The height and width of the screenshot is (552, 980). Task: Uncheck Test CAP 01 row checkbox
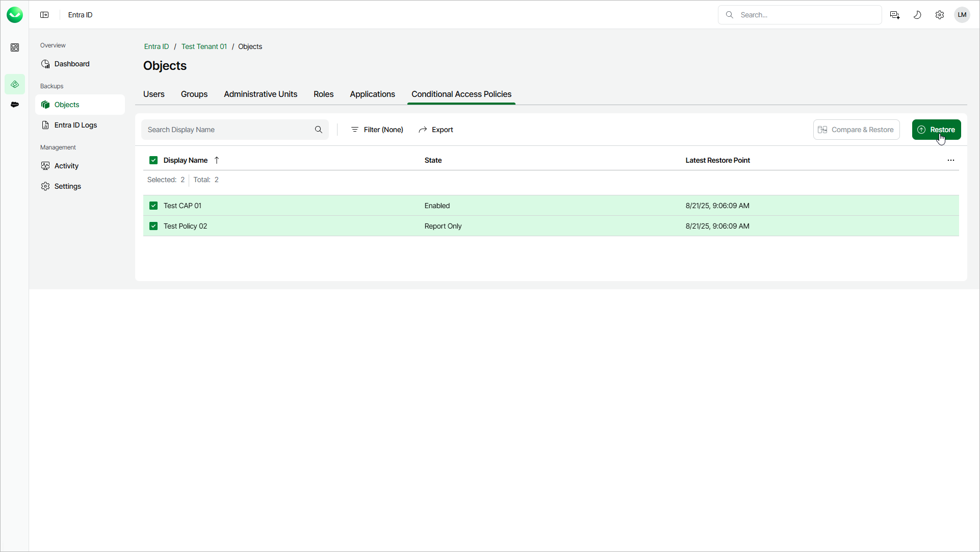[153, 206]
